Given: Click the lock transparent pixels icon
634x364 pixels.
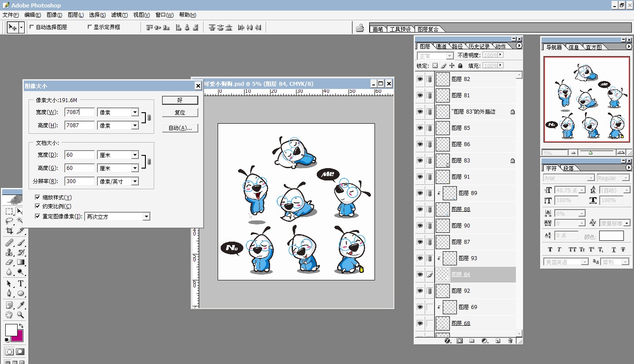Looking at the screenshot, I should 435,66.
